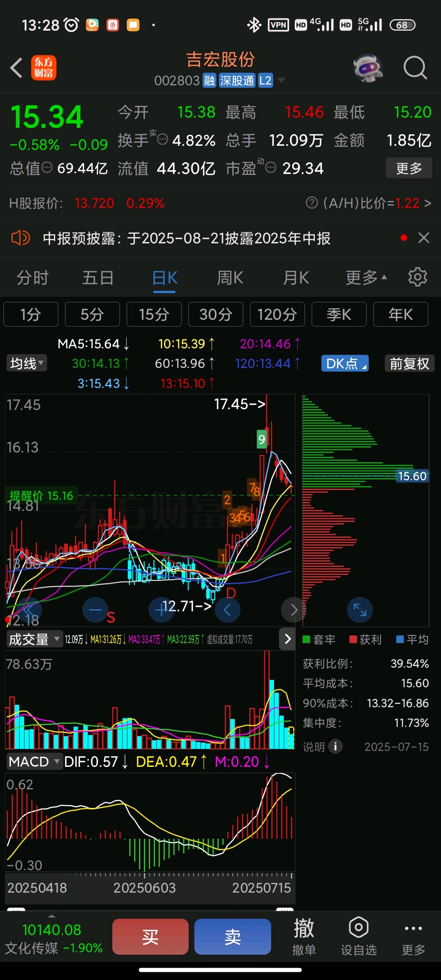This screenshot has width=441, height=980.
Task: Select the 日K tab
Action: [x=165, y=278]
